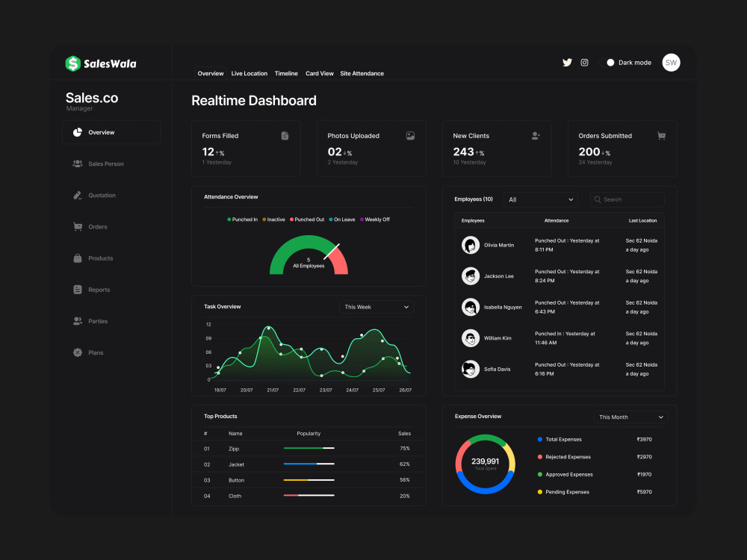
Task: Select the Parties icon in sidebar
Action: (78, 321)
